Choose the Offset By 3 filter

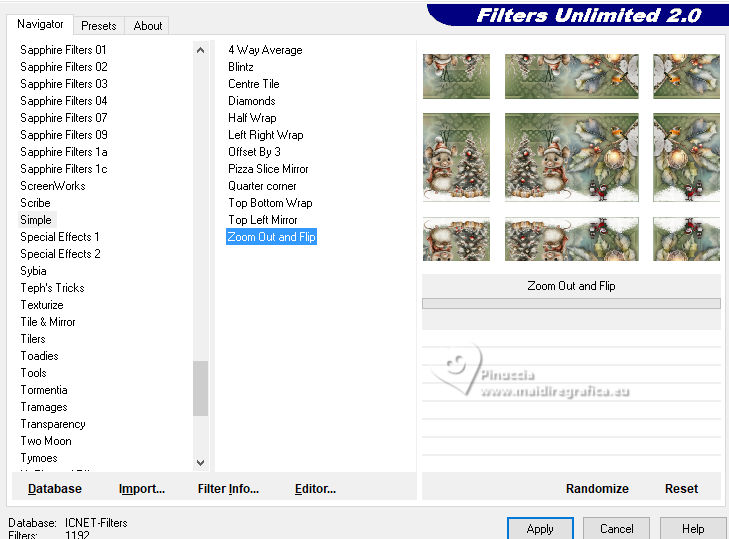pos(254,152)
